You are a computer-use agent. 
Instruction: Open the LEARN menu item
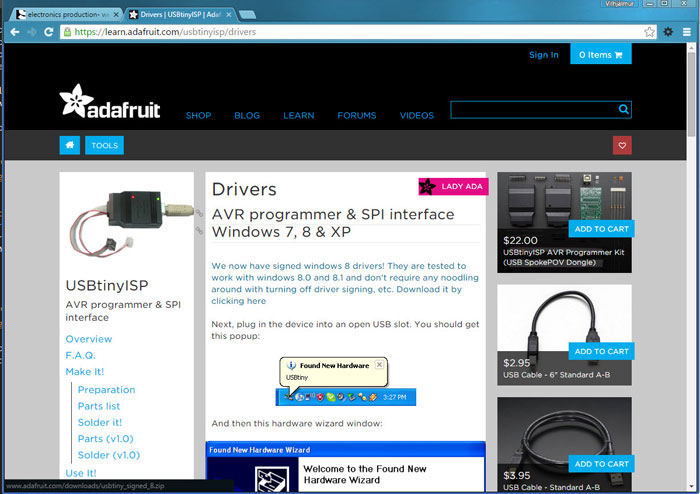[299, 116]
